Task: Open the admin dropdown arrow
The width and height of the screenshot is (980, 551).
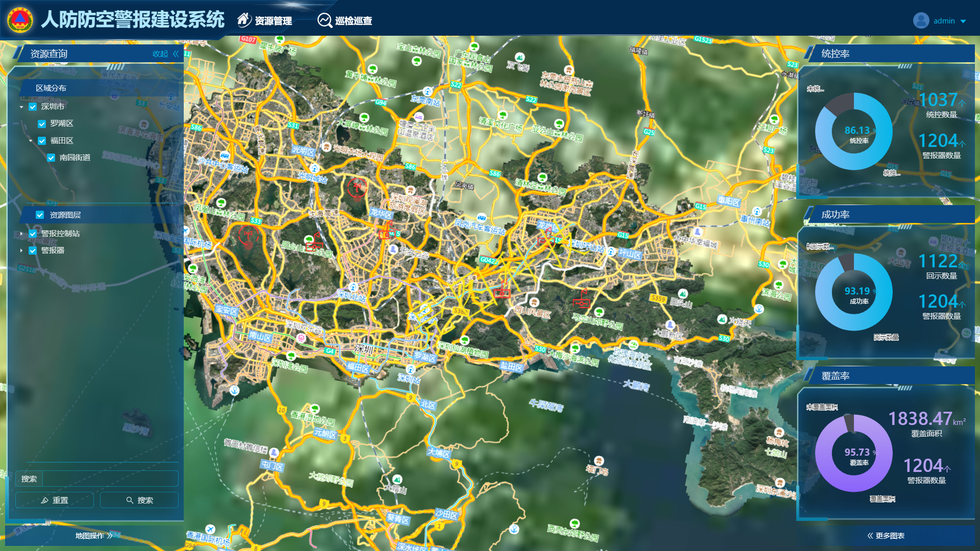Action: 963,21
